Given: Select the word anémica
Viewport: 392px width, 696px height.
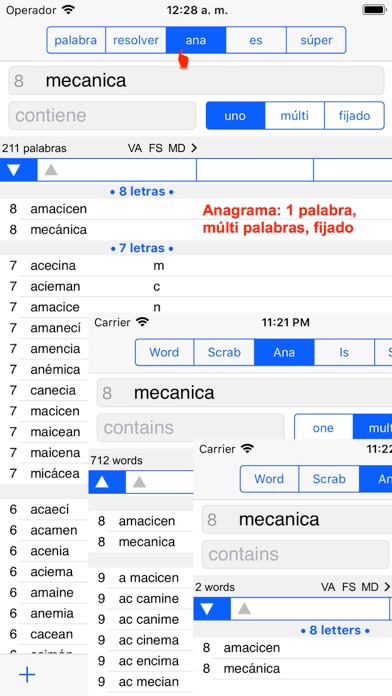Looking at the screenshot, I should 55,369.
